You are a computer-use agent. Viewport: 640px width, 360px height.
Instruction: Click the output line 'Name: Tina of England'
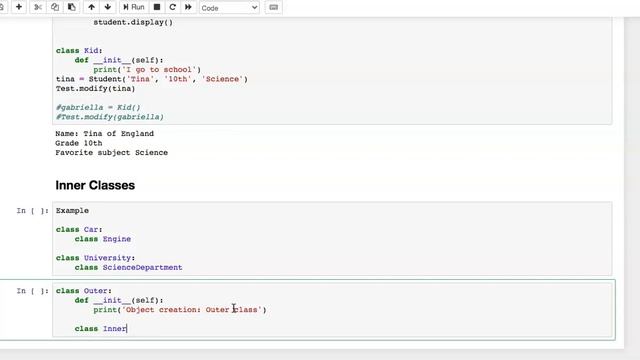tap(104, 133)
